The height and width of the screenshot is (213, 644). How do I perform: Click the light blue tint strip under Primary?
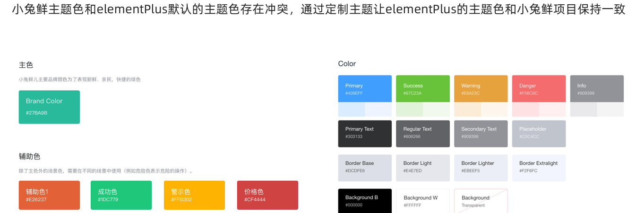[x=365, y=109]
